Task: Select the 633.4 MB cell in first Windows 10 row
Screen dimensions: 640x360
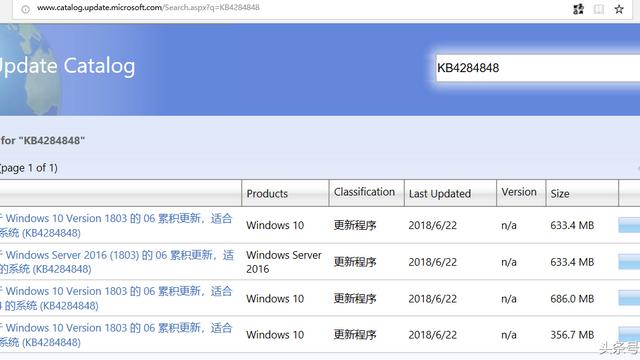Action: (x=572, y=225)
